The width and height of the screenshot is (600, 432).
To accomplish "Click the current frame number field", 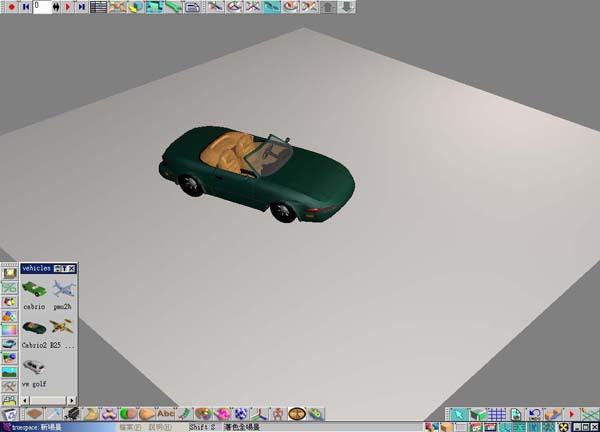I will click(x=43, y=6).
